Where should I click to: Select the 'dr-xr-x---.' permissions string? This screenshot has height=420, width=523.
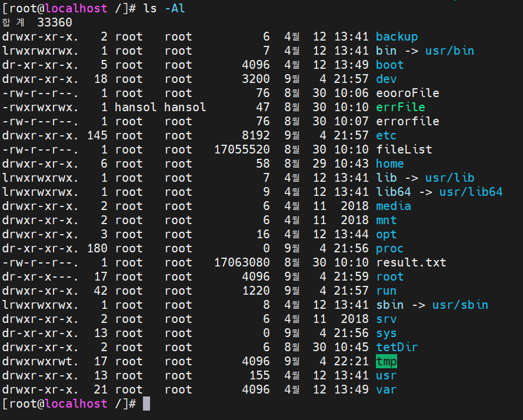(x=41, y=276)
